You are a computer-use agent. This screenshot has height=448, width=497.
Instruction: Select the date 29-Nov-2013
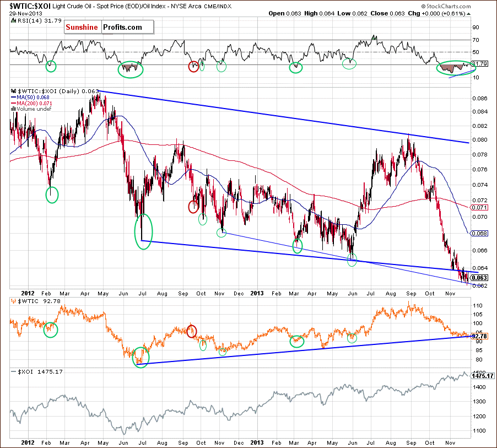click(26, 14)
